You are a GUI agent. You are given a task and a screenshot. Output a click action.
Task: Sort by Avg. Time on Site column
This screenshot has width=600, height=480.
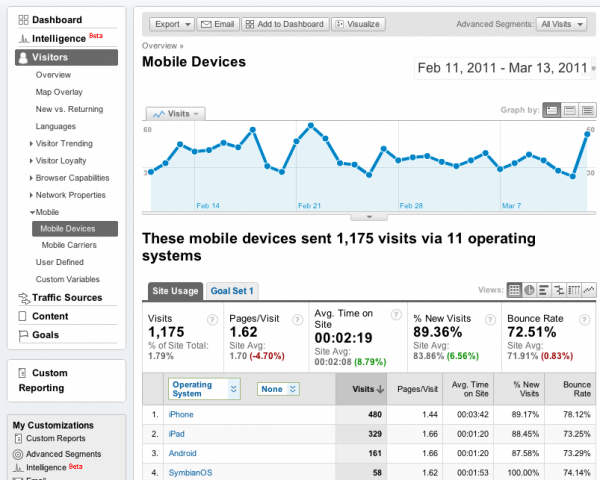[x=468, y=389]
